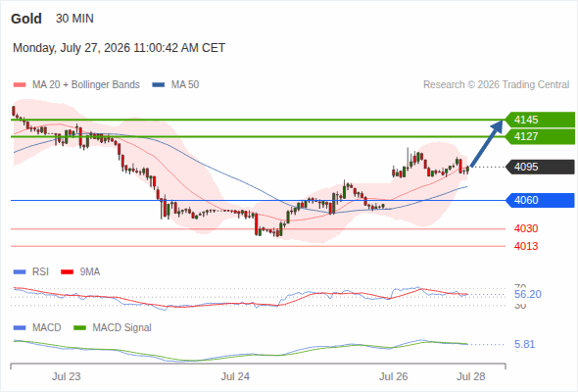
Task: Click the MA 50 blue legend swatch
Action: [159, 85]
